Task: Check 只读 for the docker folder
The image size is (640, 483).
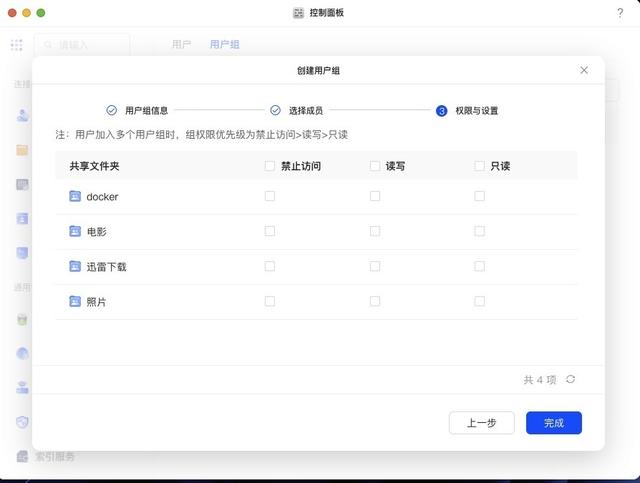Action: pyautogui.click(x=480, y=196)
